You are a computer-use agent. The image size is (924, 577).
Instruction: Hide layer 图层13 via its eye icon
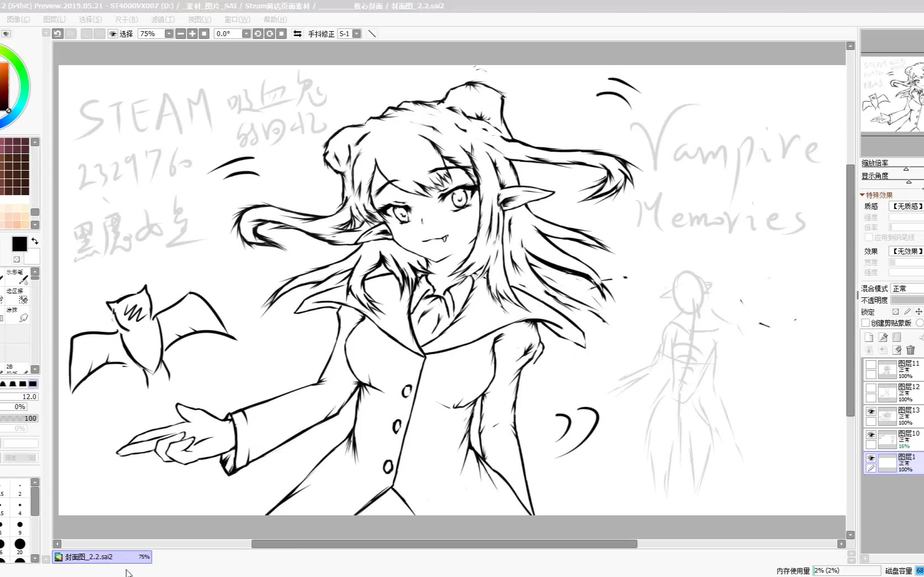click(871, 412)
